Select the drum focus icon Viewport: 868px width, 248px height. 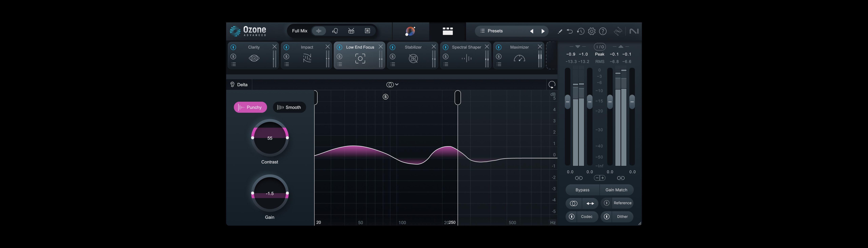click(x=351, y=31)
